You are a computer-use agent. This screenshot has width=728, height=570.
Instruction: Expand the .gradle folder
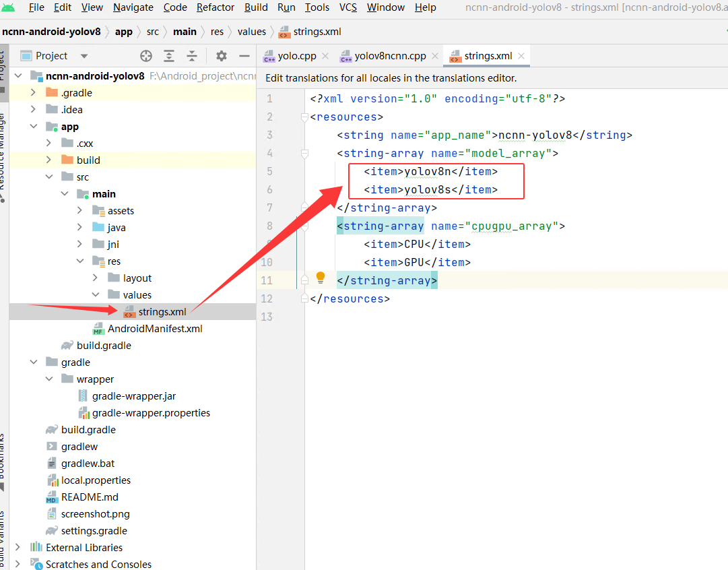tap(33, 93)
